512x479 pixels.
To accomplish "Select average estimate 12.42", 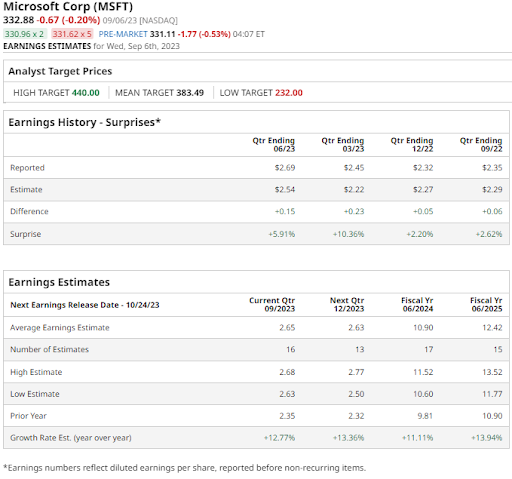I will click(x=492, y=328).
